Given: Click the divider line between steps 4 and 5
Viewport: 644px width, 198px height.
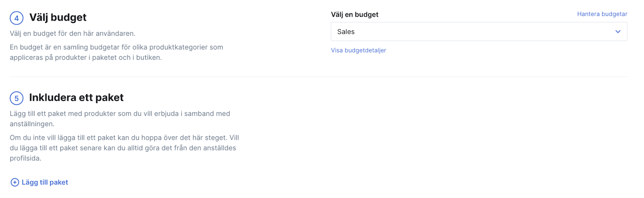Looking at the screenshot, I should 318,77.
